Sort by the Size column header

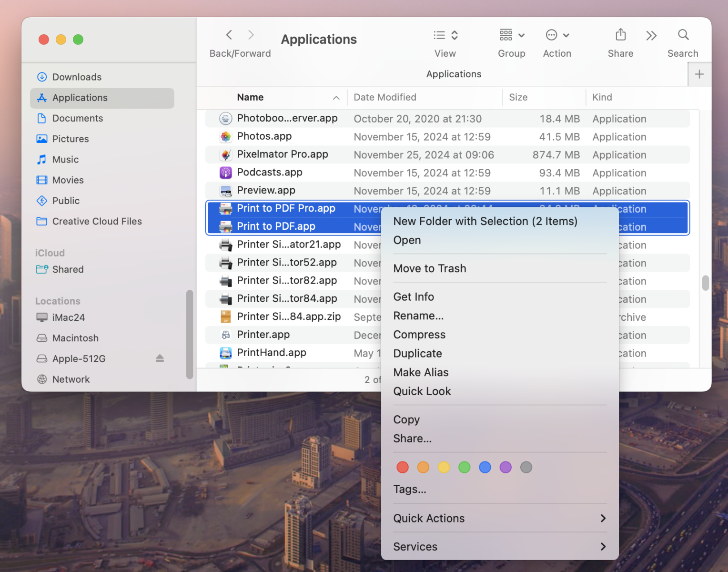pyautogui.click(x=518, y=97)
